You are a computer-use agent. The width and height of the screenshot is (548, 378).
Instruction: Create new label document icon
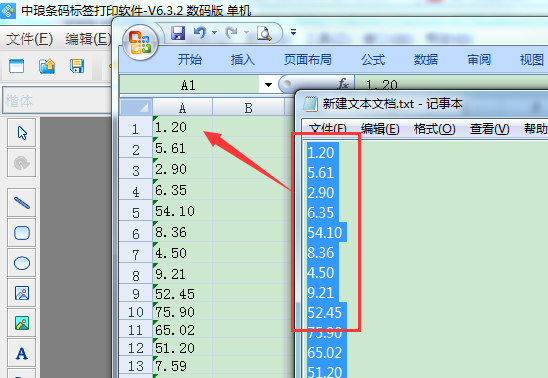point(16,66)
